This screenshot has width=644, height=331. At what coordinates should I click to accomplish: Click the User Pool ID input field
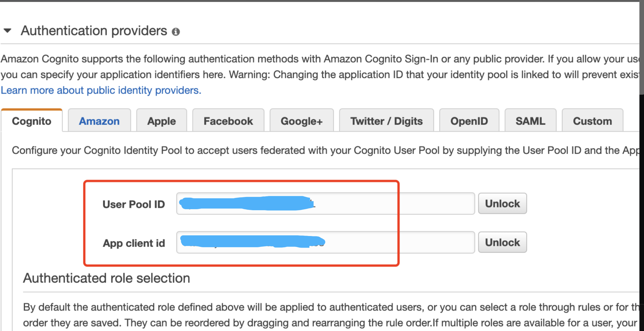pyautogui.click(x=326, y=204)
